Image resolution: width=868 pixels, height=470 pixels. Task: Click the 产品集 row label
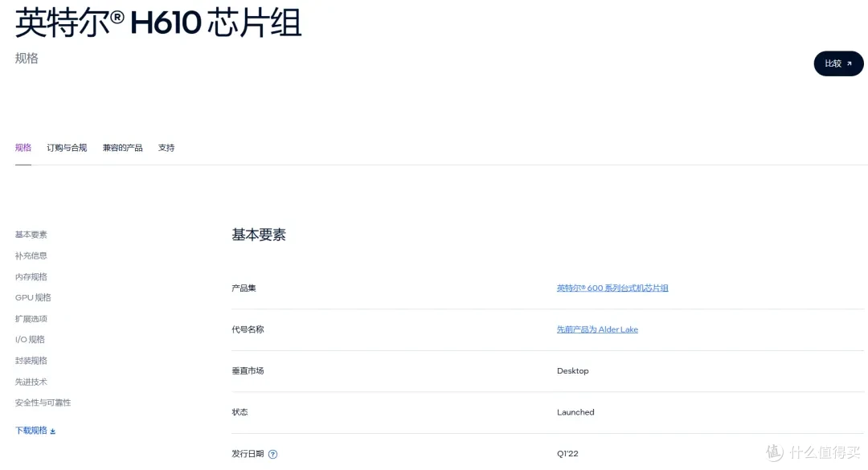244,288
